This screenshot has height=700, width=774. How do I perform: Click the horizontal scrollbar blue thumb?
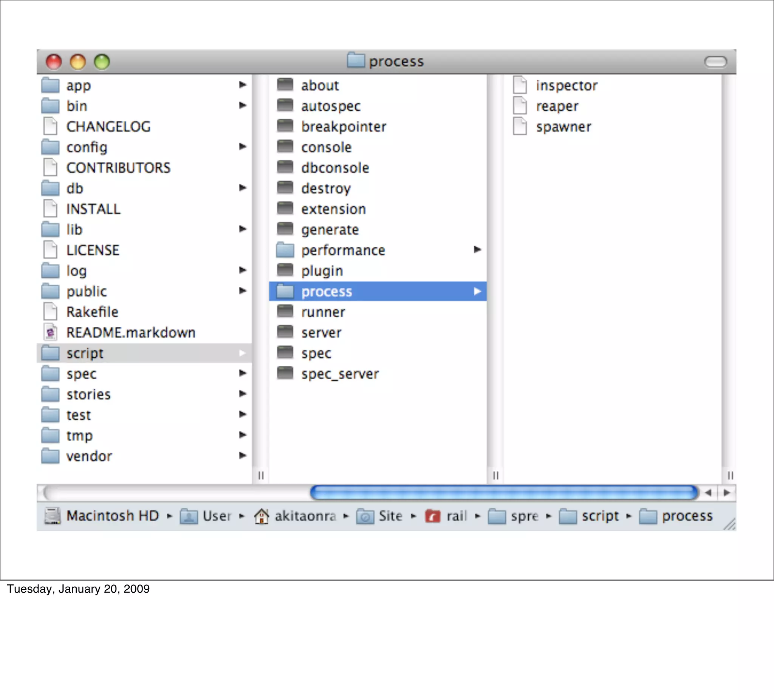(x=504, y=492)
